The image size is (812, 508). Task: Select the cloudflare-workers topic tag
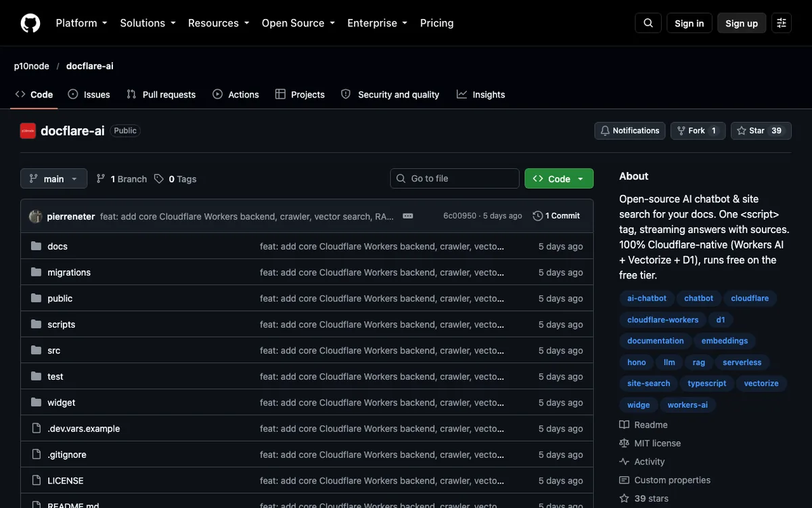click(x=662, y=320)
